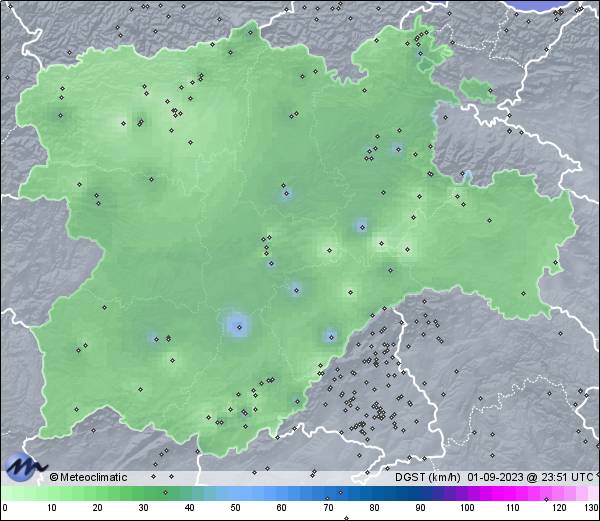Image resolution: width=600 pixels, height=521 pixels.
Task: Click the 130 value on the scale
Action: (592, 508)
